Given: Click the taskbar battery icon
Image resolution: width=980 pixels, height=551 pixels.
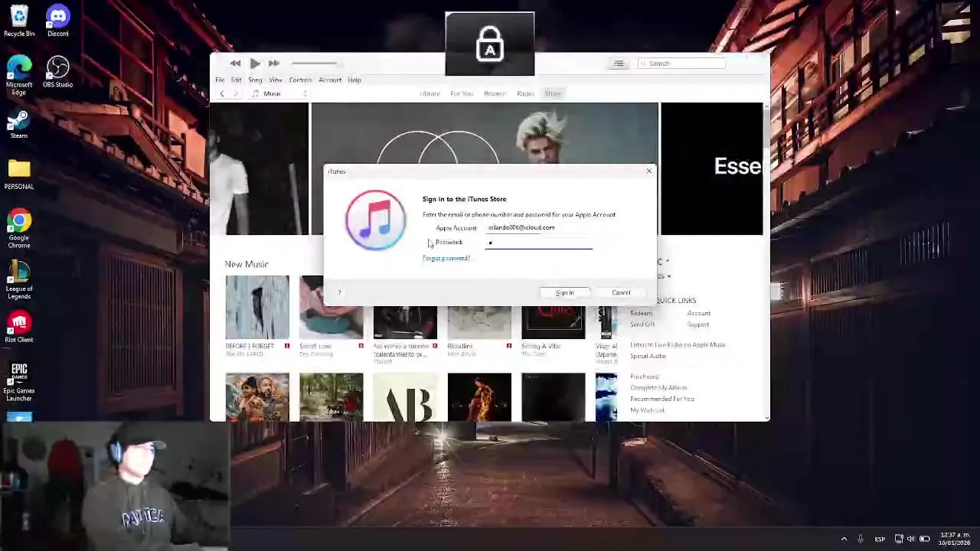Looking at the screenshot, I should click(x=925, y=539).
